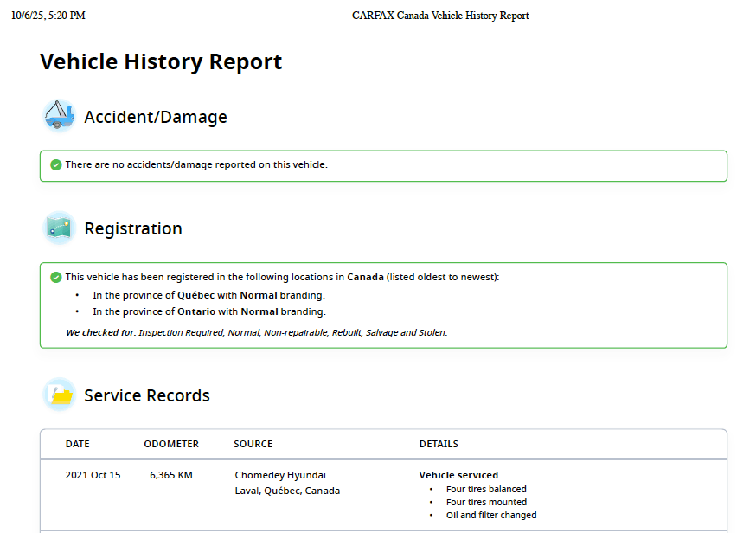Click the ODOMETER column header
Screen dimensions: 756x533
point(171,444)
